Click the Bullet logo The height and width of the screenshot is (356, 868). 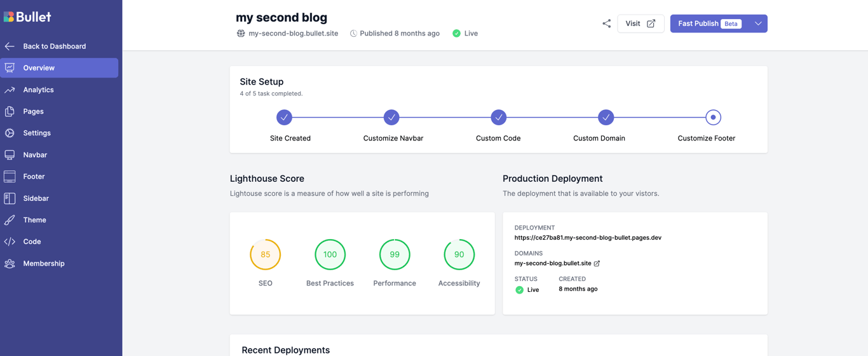coord(27,17)
